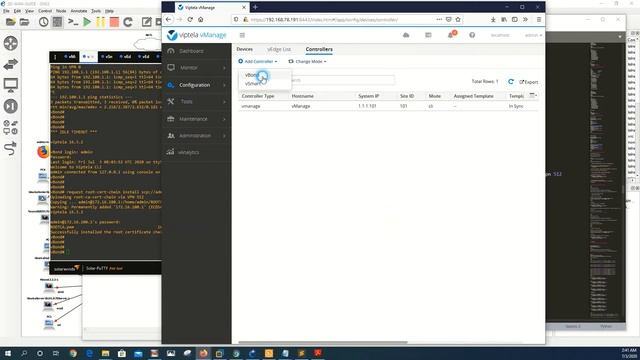Go to Firefox home page
This screenshot has height=360, width=640.
[200, 19]
